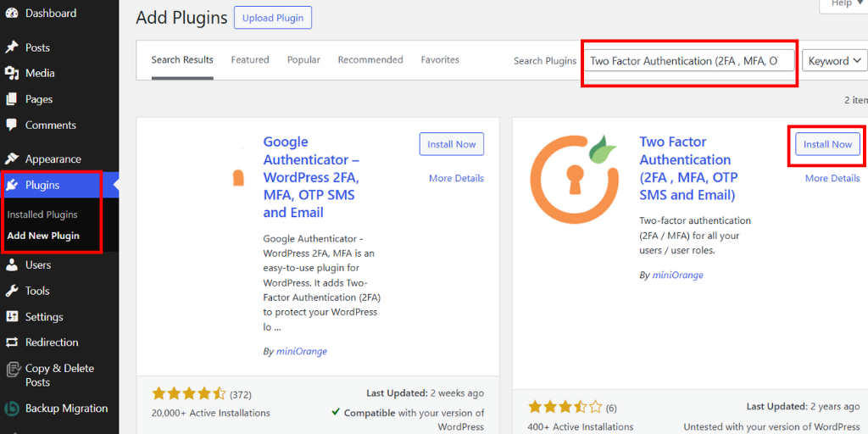Switch to Search Results tab
Screen dimensions: 868x434
pyautogui.click(x=182, y=60)
